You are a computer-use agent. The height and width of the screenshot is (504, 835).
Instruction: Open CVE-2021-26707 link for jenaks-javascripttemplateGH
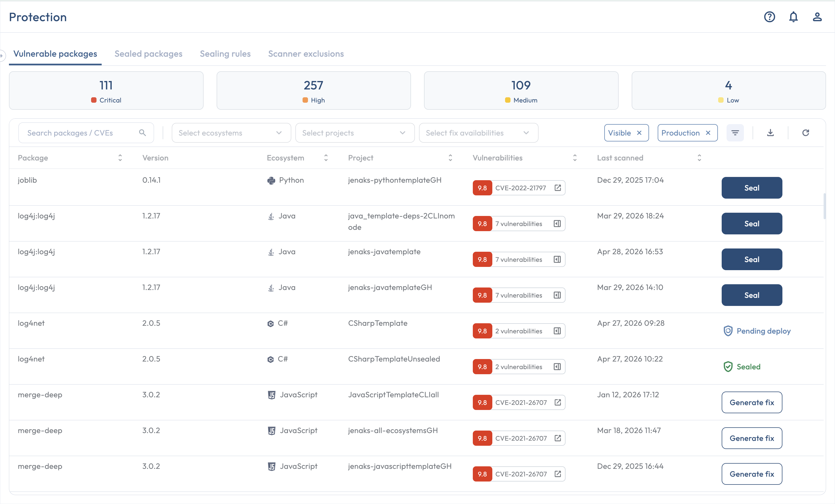tap(557, 474)
